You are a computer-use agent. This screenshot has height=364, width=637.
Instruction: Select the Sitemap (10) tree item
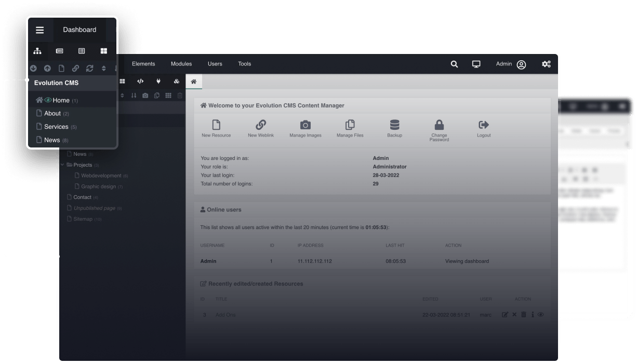[84, 219]
